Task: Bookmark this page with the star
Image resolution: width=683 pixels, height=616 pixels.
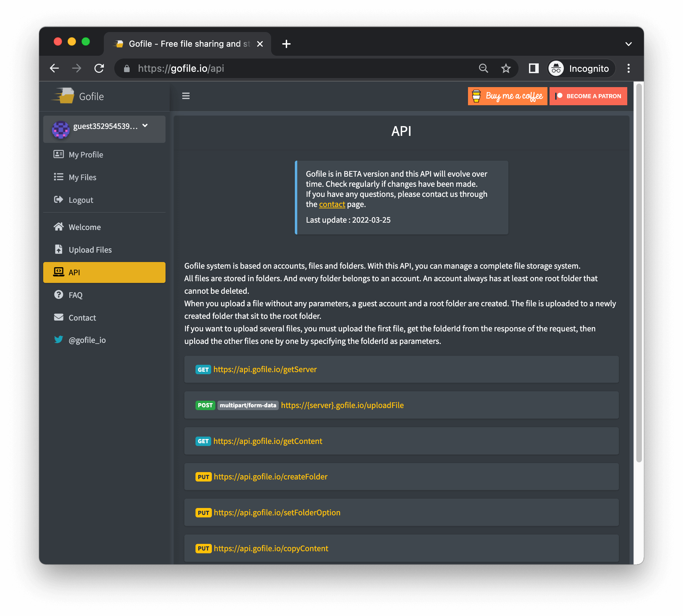Action: tap(506, 68)
